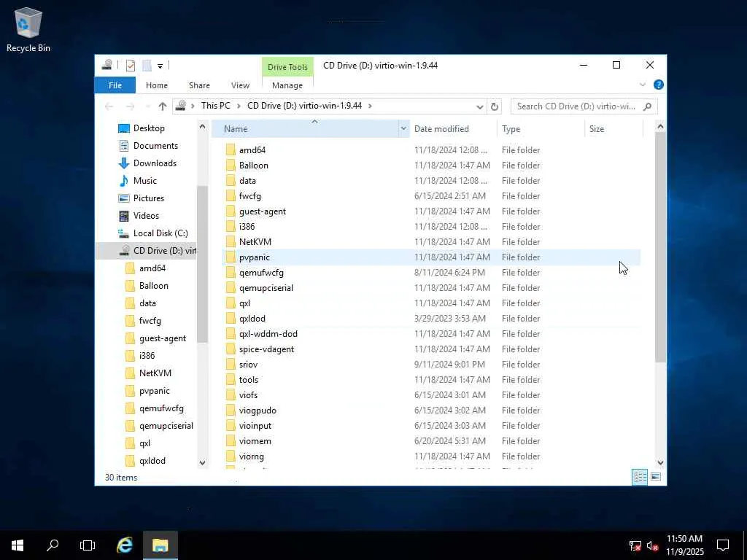Click the search magnifier icon in the search box
This screenshot has width=747, height=560.
coord(647,106)
